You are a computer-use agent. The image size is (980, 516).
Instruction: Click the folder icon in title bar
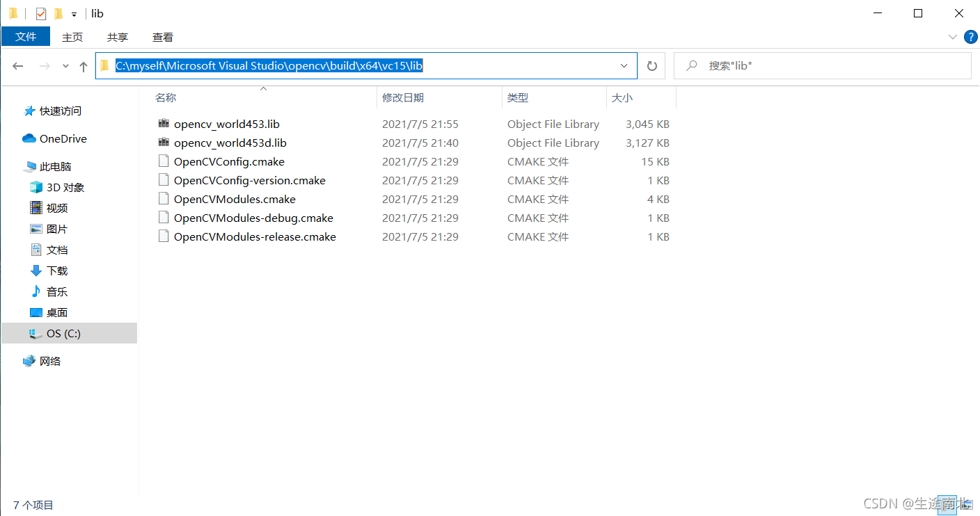click(13, 13)
